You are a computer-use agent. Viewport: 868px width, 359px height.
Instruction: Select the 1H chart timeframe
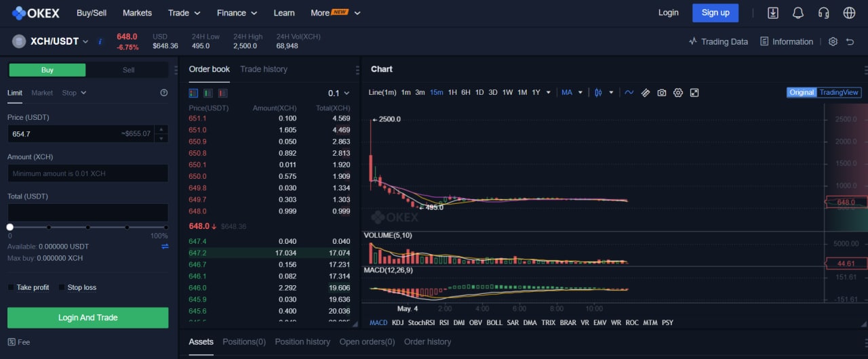452,93
